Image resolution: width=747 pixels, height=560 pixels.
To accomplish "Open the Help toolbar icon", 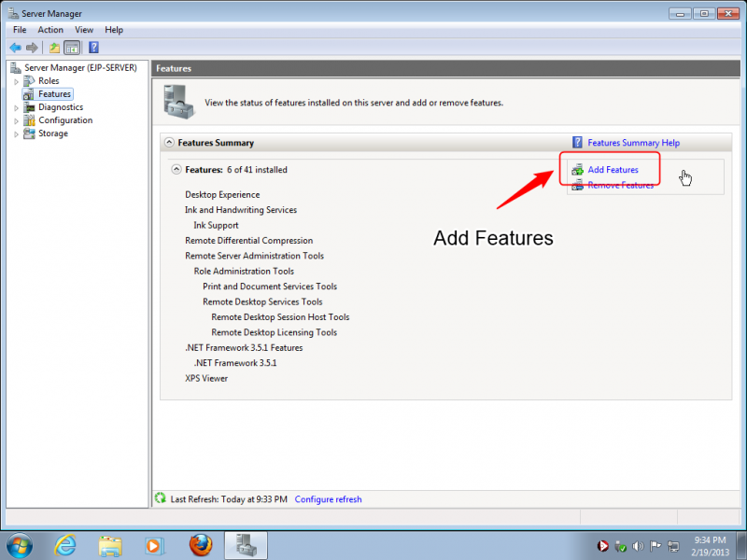I will click(94, 48).
